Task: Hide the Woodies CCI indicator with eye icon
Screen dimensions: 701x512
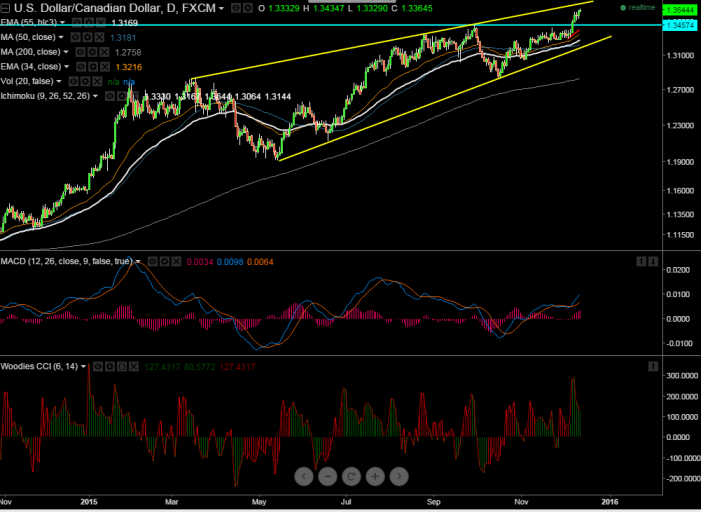Action: (x=98, y=367)
